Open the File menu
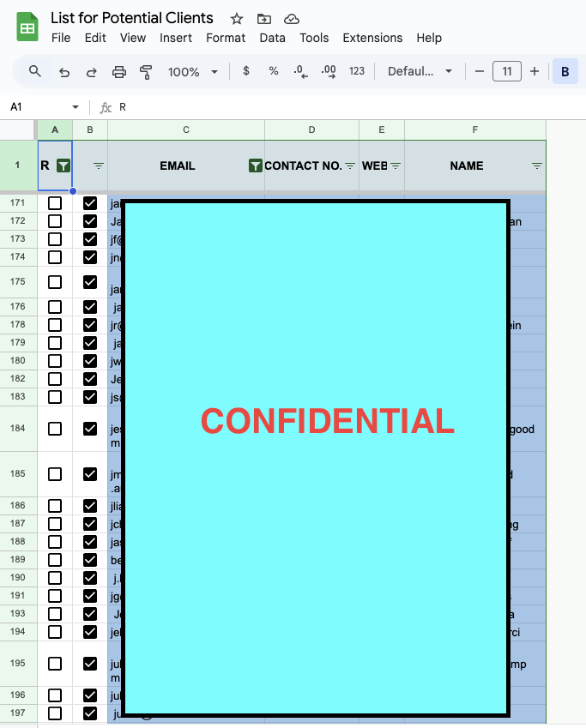This screenshot has width=586, height=728. [61, 38]
